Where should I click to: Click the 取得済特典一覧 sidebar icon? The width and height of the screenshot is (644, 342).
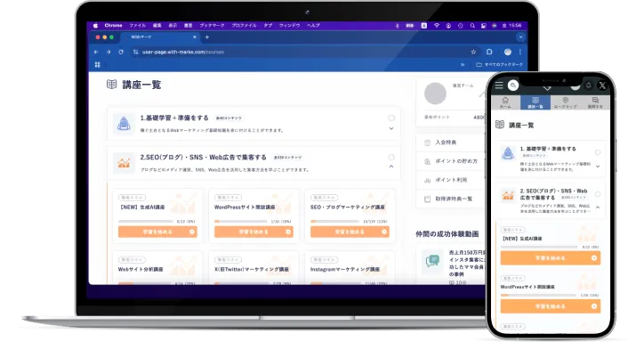click(427, 199)
